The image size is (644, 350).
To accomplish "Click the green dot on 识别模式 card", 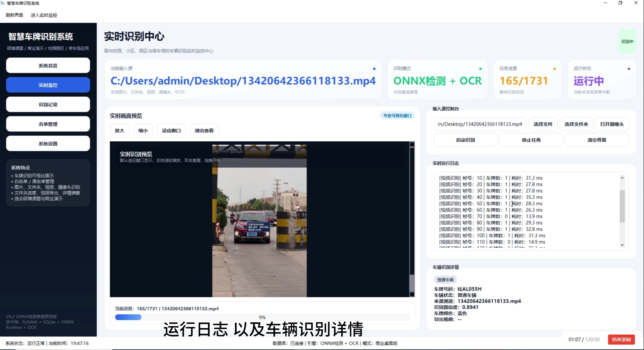I will tap(480, 69).
